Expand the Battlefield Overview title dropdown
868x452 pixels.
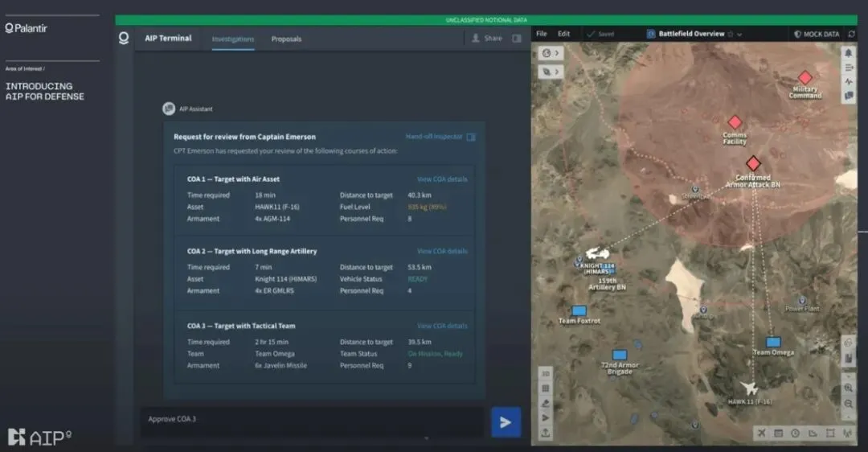pyautogui.click(x=739, y=35)
